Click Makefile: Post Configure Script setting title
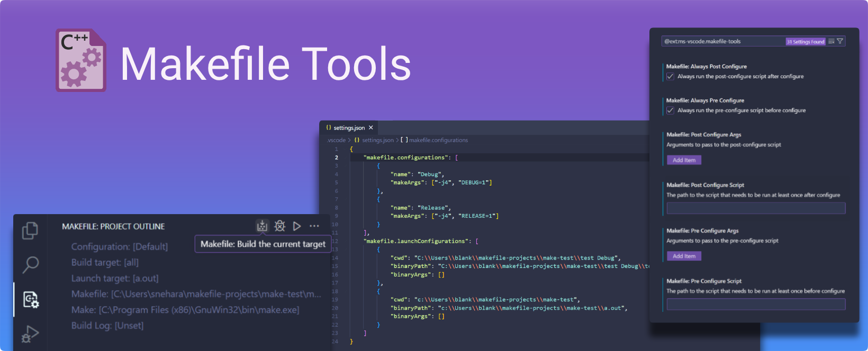 pyautogui.click(x=705, y=185)
